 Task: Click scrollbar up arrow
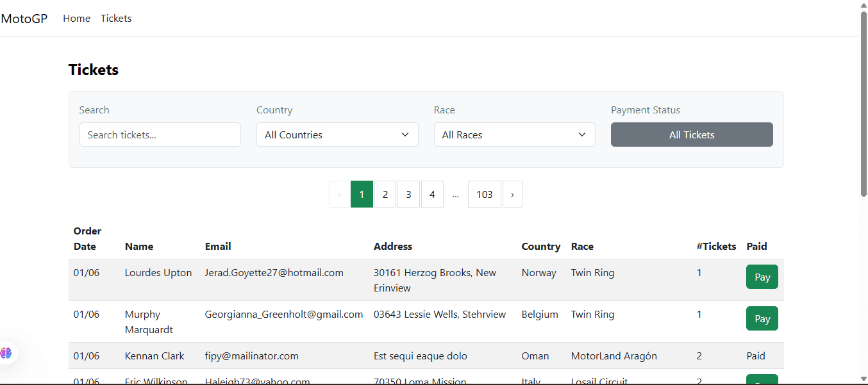(864, 4)
